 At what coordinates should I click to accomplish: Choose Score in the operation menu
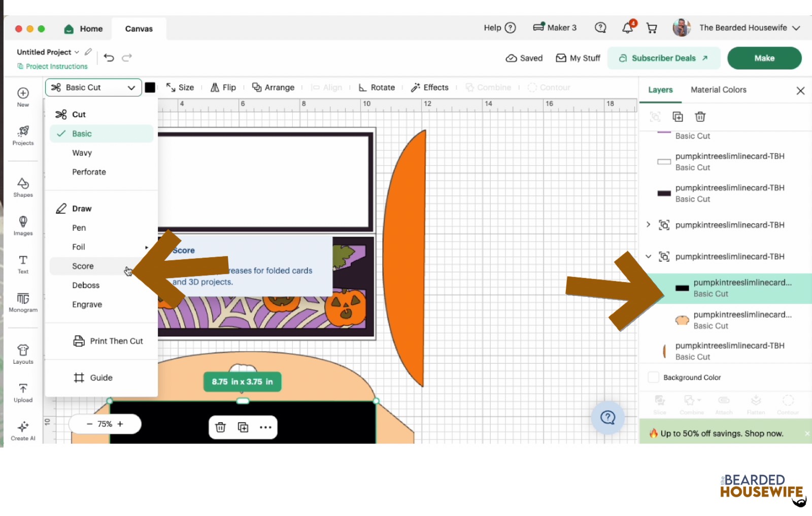coord(101,266)
